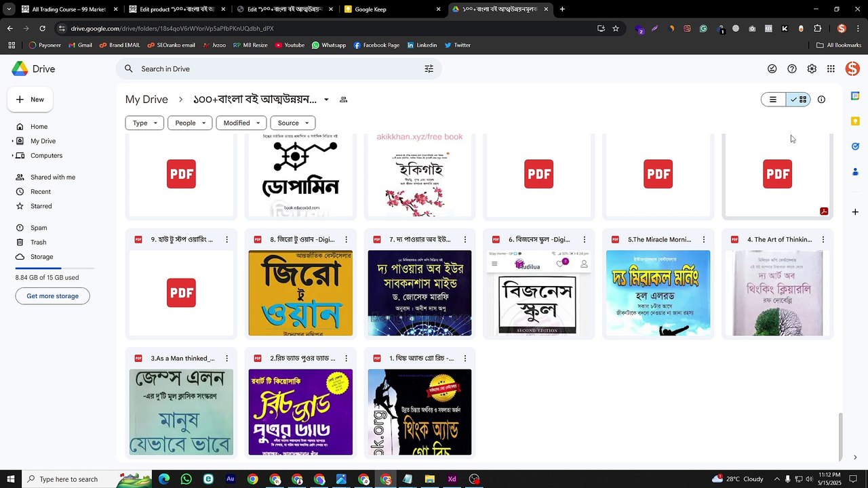Viewport: 868px width, 488px height.
Task: Open the Modified filter dropdown
Action: [x=241, y=123]
